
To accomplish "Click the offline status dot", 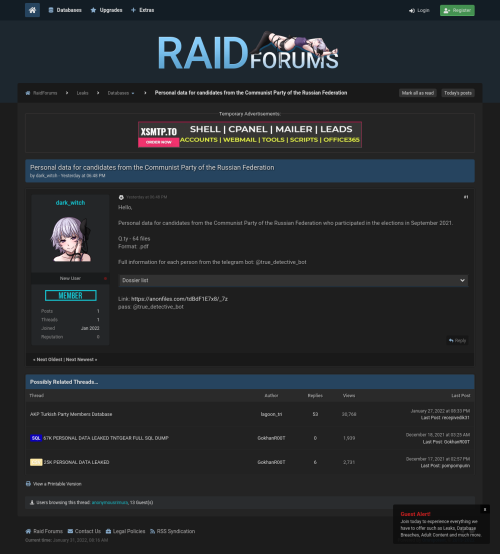I will (x=105, y=278).
